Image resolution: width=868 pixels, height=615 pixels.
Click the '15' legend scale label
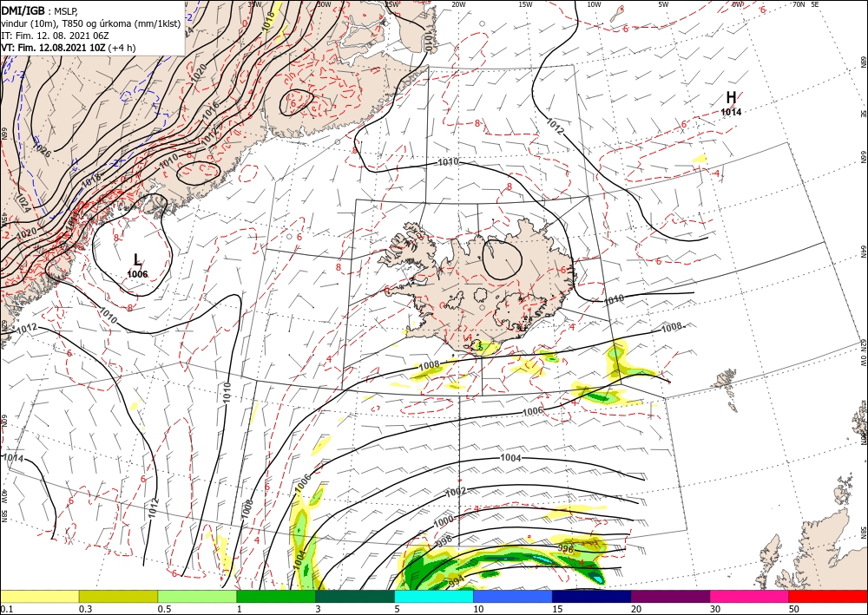pos(557,609)
